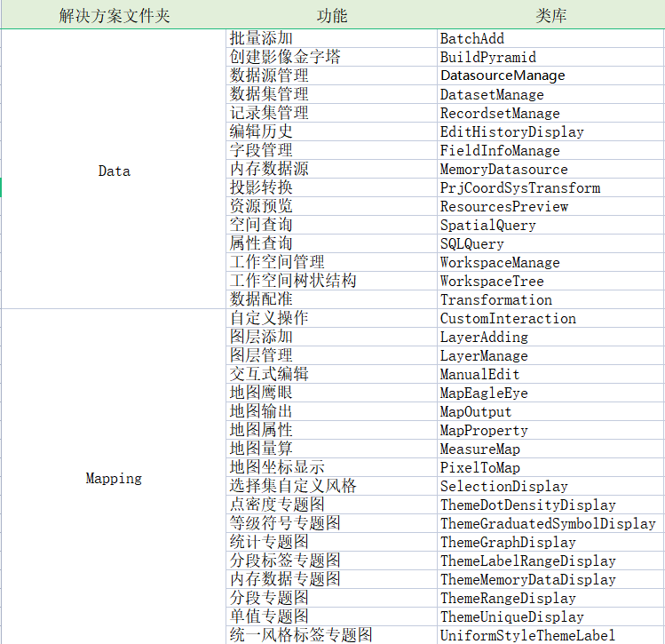The height and width of the screenshot is (644, 665).
Task: Click the EditHistoryDisplay cell
Action: click(550, 132)
